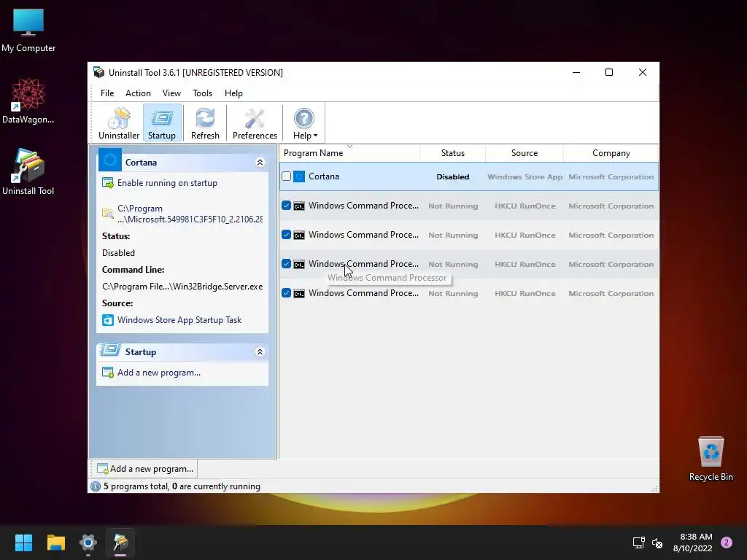The image size is (747, 560).
Task: Open the Help toolbar dropdown
Action: [305, 123]
